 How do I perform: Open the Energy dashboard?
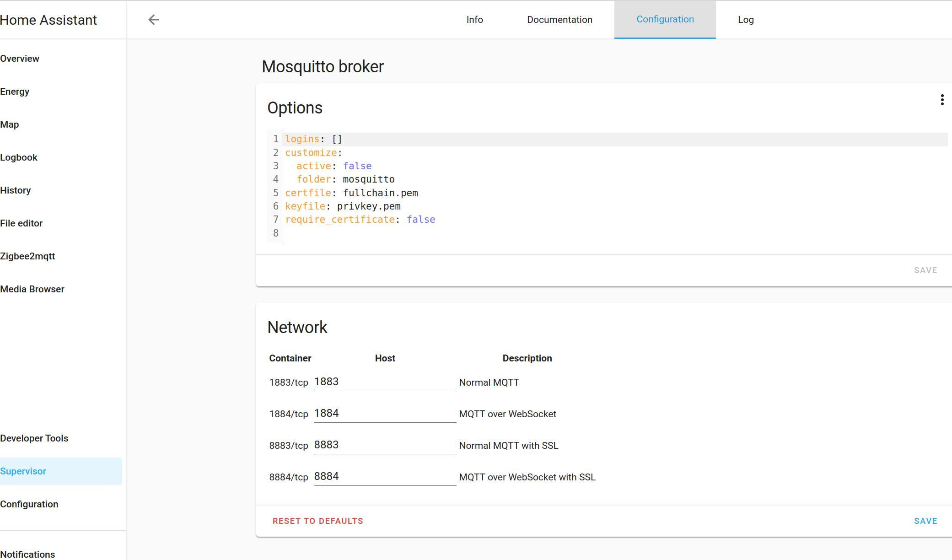click(x=15, y=92)
